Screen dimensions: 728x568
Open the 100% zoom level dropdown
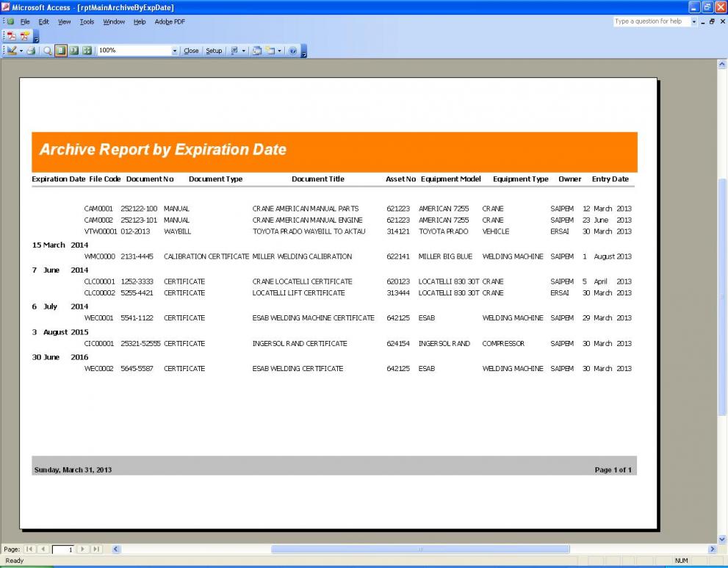pyautogui.click(x=175, y=51)
